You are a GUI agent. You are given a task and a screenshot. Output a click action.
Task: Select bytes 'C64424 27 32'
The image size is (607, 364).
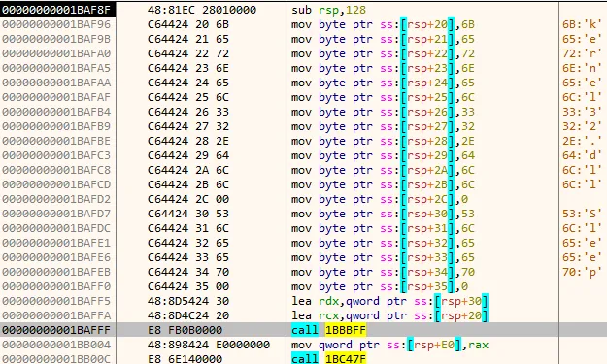pos(188,126)
